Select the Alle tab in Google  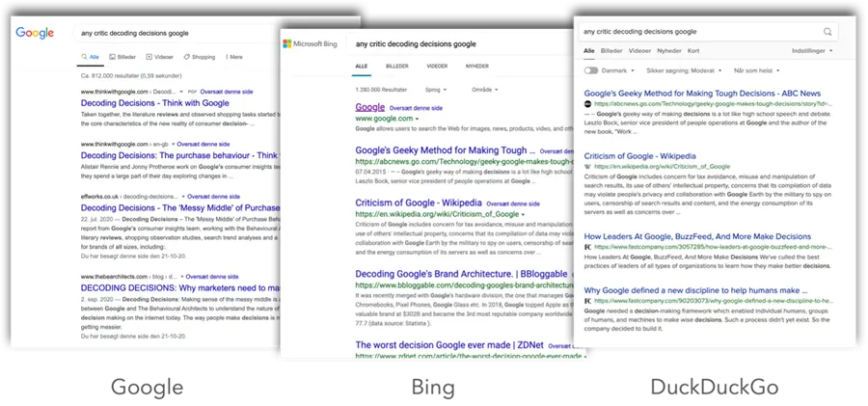pos(91,57)
